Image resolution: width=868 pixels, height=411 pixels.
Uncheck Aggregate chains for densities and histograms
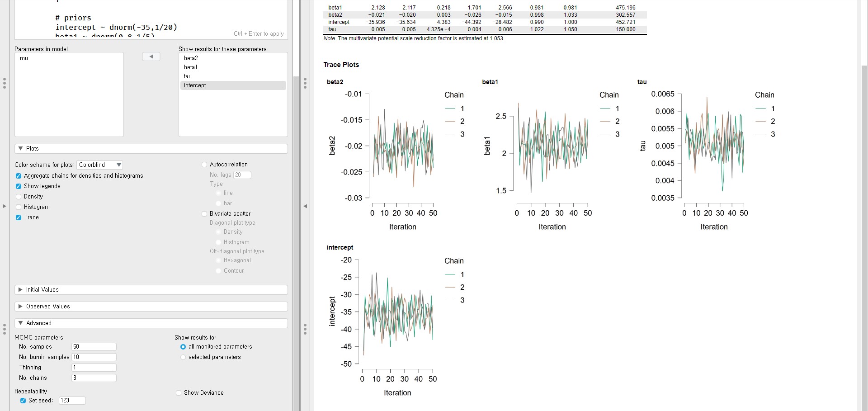[x=19, y=176]
